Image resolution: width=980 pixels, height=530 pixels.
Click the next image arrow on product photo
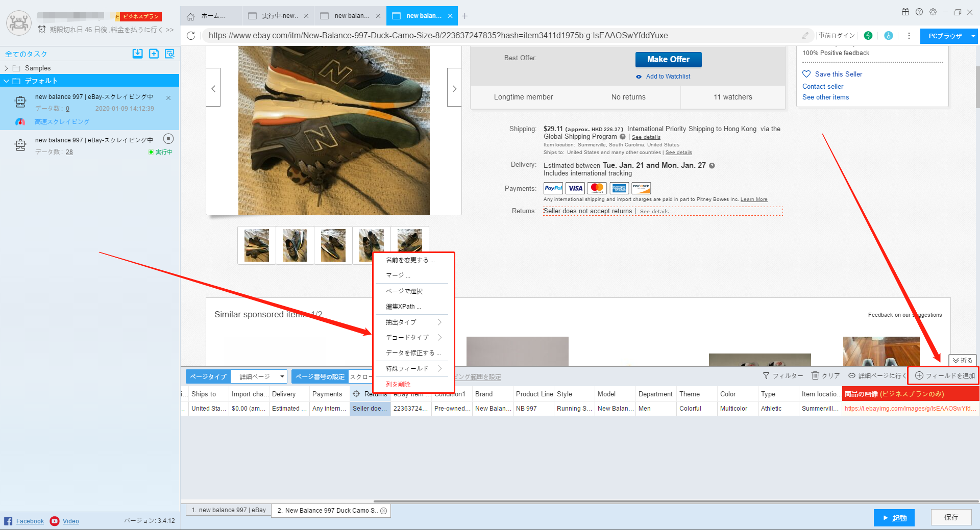point(454,88)
